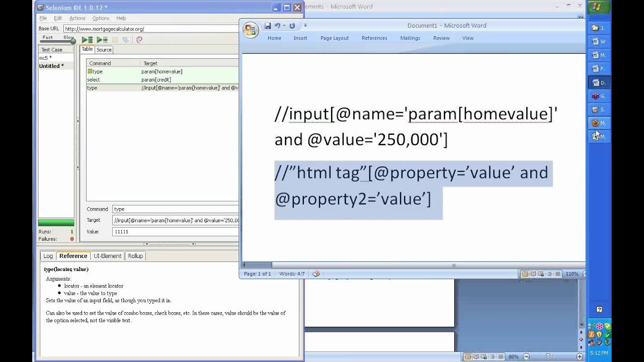Viewport: 644px width, 362px height.
Task: Open Selenium IDE Options menu
Action: (x=101, y=18)
